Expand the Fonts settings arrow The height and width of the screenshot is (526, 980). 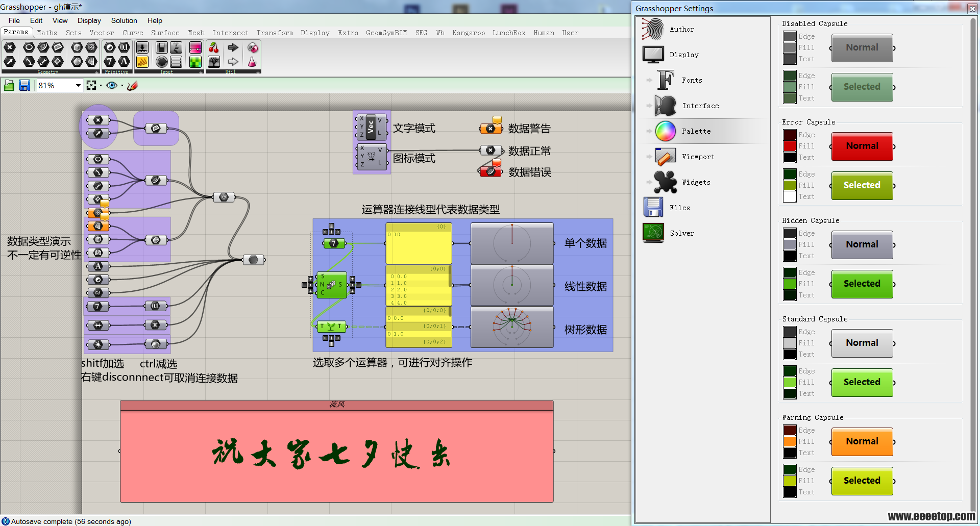649,80
